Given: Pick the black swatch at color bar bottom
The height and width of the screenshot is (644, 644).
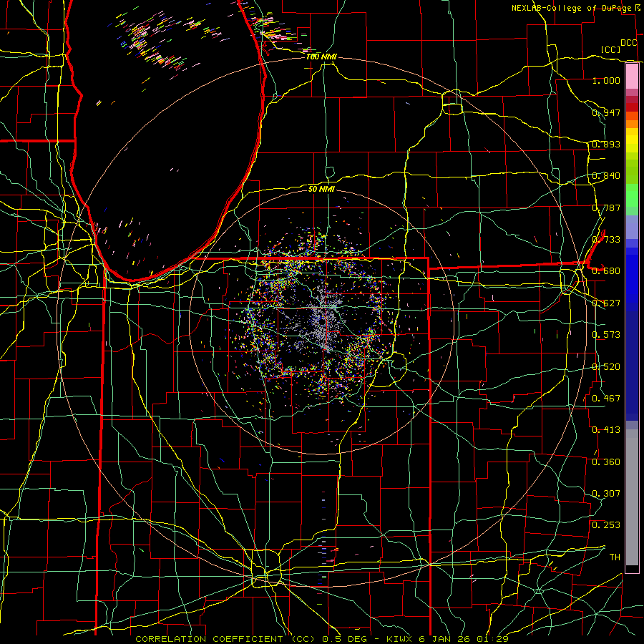Looking at the screenshot, I should [632, 568].
